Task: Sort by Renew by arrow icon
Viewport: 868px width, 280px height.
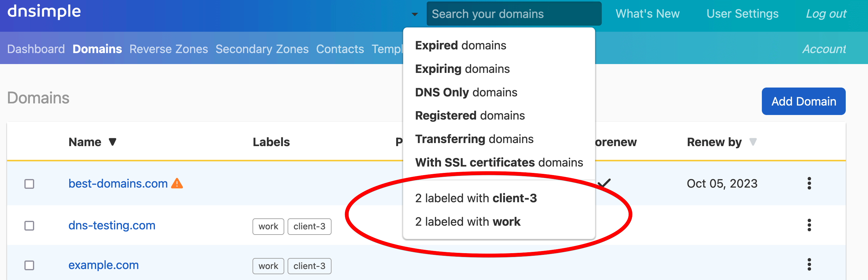Action: (x=753, y=142)
